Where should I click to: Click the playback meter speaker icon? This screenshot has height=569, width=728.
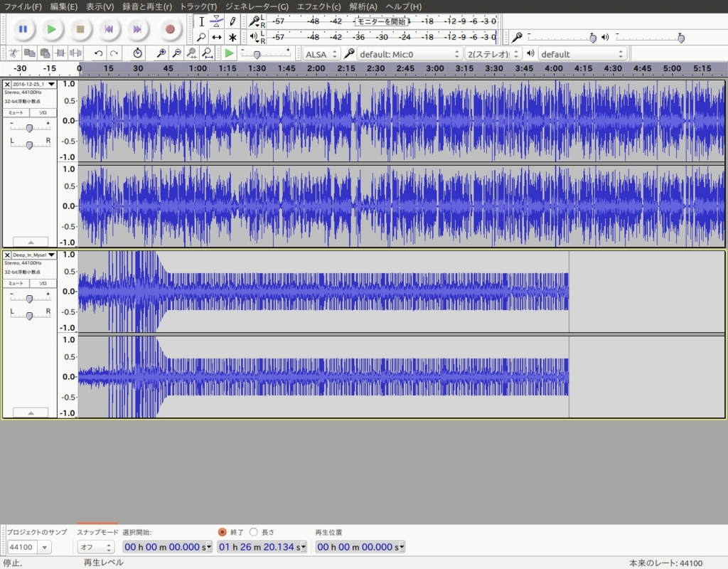pos(254,36)
